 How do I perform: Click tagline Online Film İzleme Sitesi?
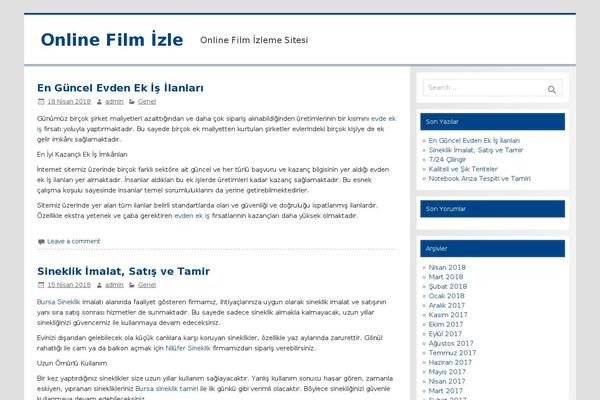pos(254,40)
